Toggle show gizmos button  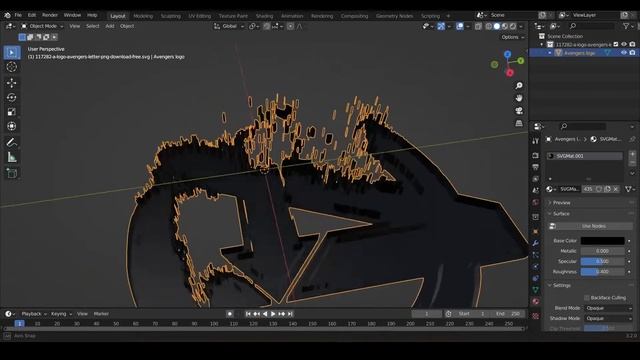(x=441, y=26)
